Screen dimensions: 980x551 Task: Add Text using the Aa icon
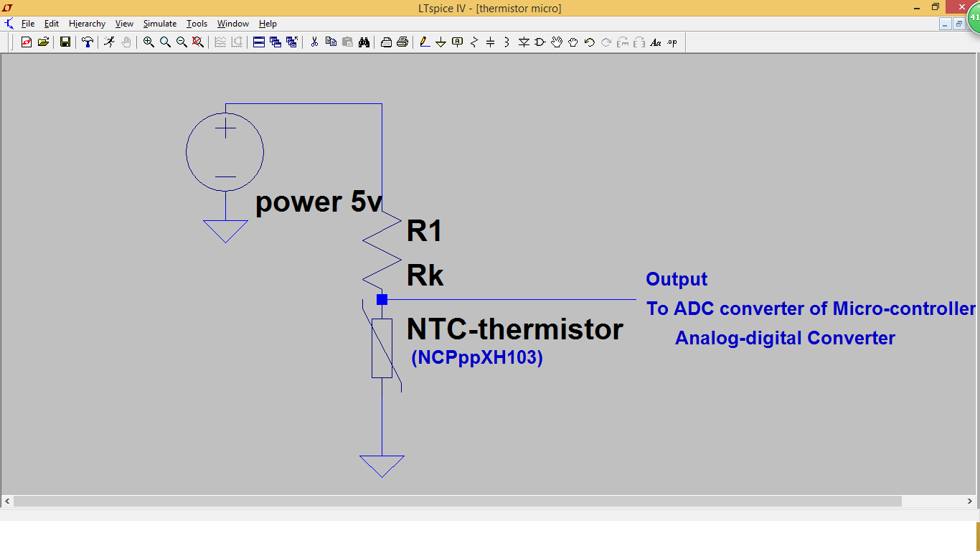pyautogui.click(x=656, y=42)
